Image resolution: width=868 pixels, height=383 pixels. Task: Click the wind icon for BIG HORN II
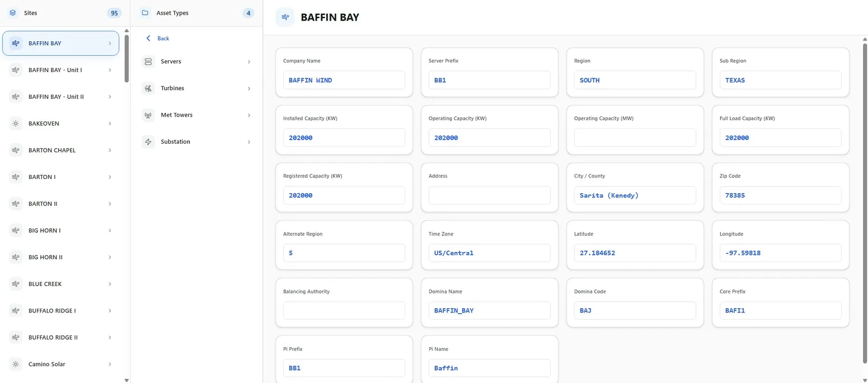(16, 257)
